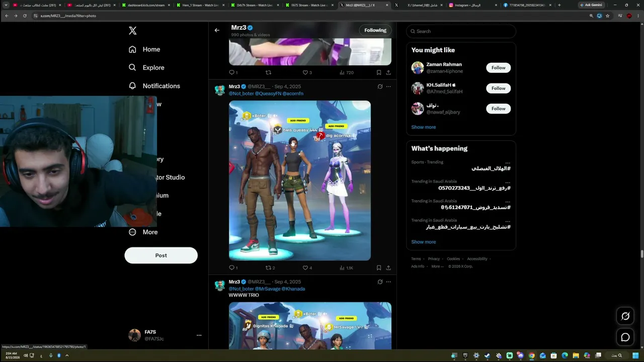Image resolution: width=644 pixels, height=362 pixels.
Task: Open Home in the X sidebar
Action: pyautogui.click(x=144, y=49)
